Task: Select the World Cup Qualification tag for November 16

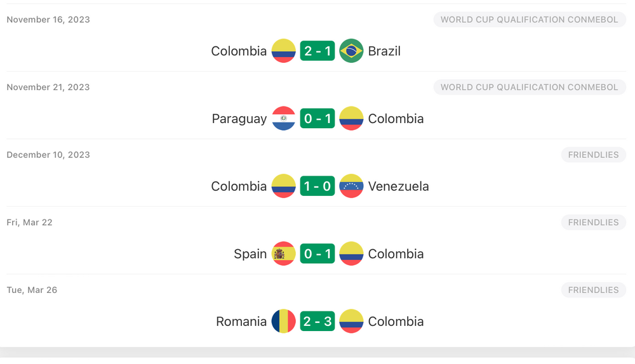Action: 529,20
